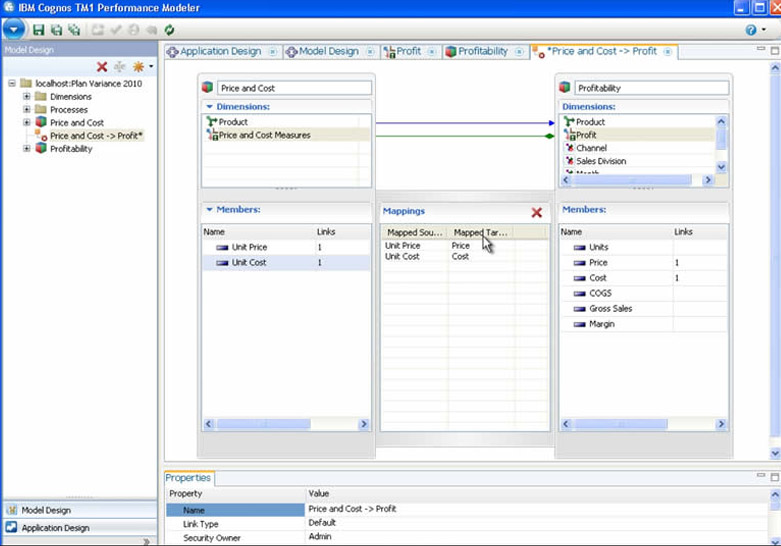Click the source cube icon beside Price and Cost
The image size is (781, 546).
point(208,88)
